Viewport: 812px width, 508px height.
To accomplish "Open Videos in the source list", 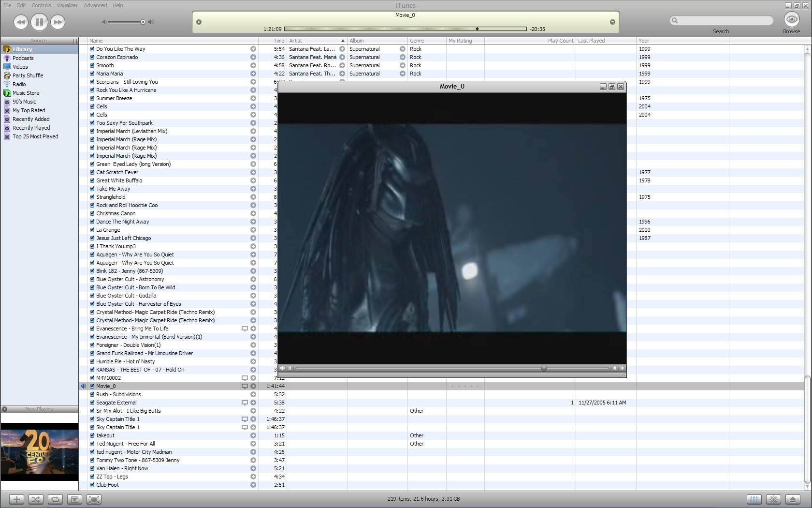I will (x=20, y=67).
